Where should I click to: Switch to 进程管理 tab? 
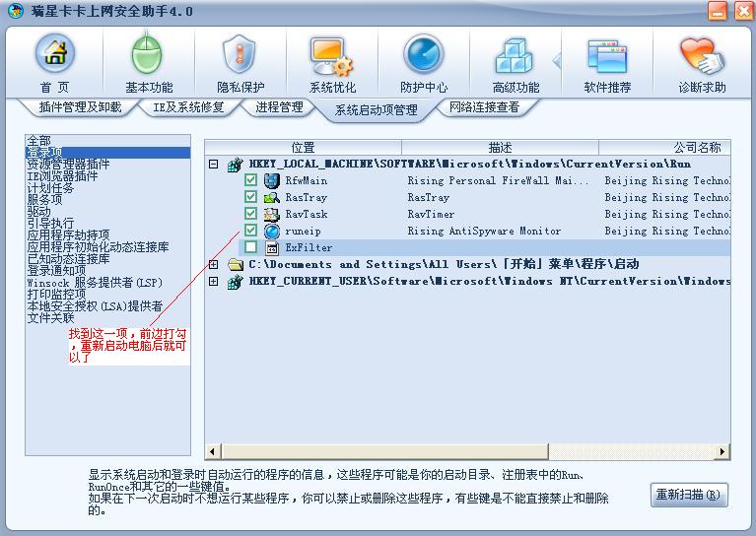pos(279,107)
